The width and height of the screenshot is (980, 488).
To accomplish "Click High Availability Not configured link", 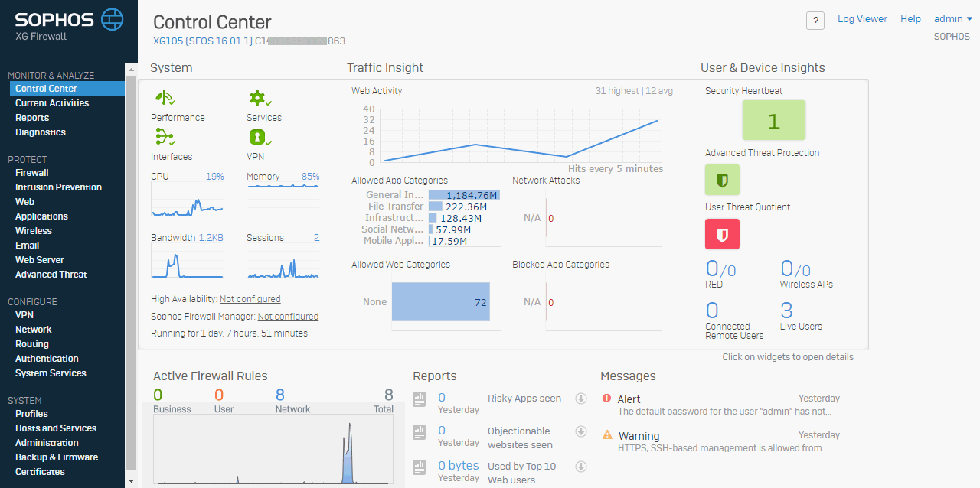I will tap(250, 299).
